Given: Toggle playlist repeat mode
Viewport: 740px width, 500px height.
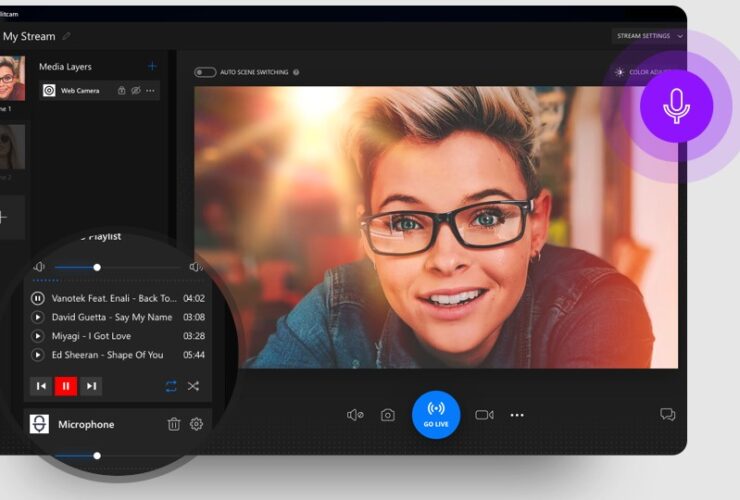Looking at the screenshot, I should [x=171, y=386].
